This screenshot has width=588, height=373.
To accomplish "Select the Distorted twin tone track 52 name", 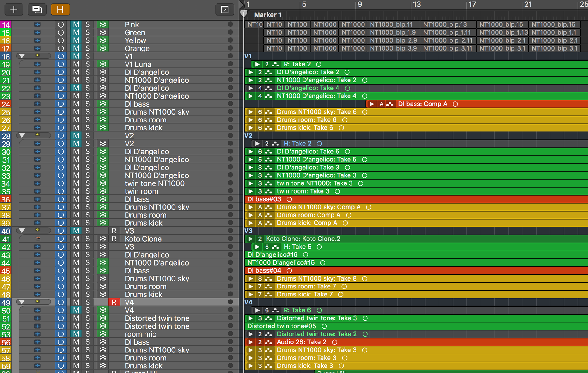I will tap(157, 326).
